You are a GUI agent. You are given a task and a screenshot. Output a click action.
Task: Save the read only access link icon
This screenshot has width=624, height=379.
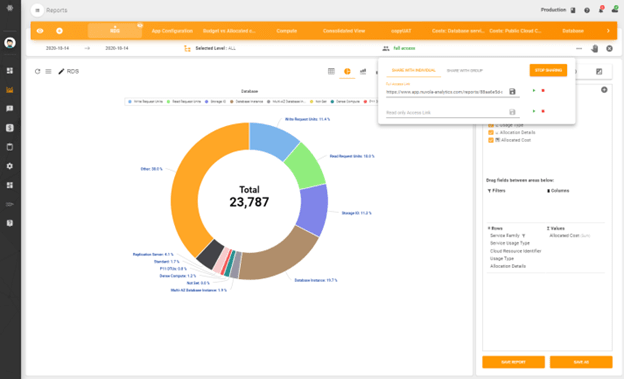512,112
